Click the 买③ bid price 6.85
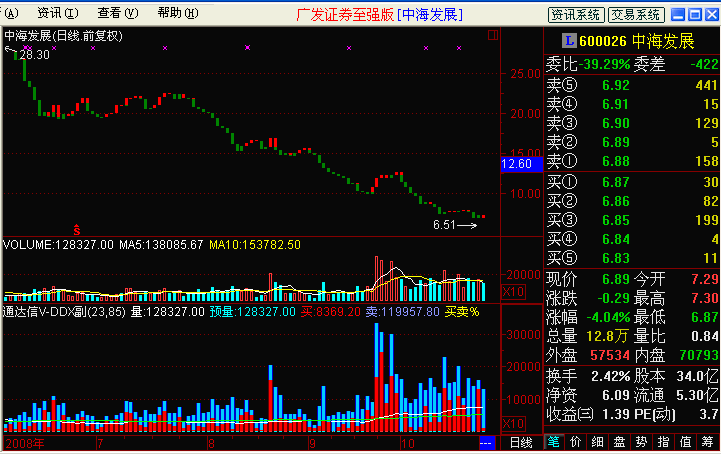The image size is (721, 454). click(616, 220)
